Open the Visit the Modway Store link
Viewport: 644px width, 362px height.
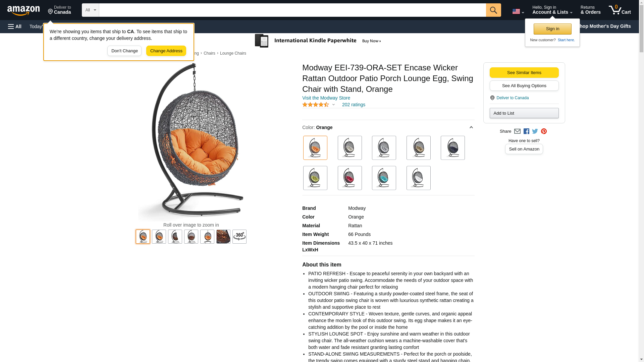click(x=326, y=98)
